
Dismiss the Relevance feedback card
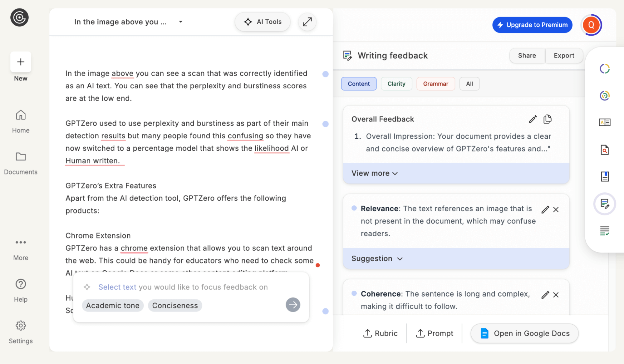click(x=556, y=210)
